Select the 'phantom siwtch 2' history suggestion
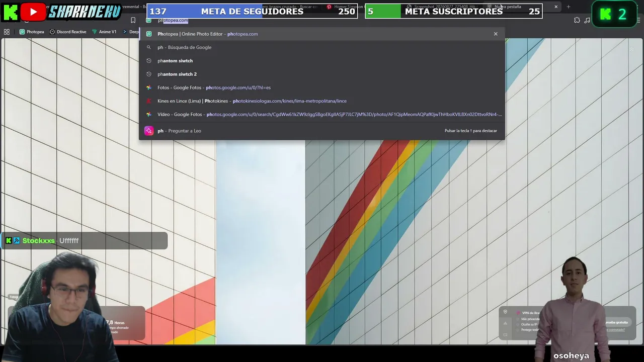644x362 pixels. (322, 74)
